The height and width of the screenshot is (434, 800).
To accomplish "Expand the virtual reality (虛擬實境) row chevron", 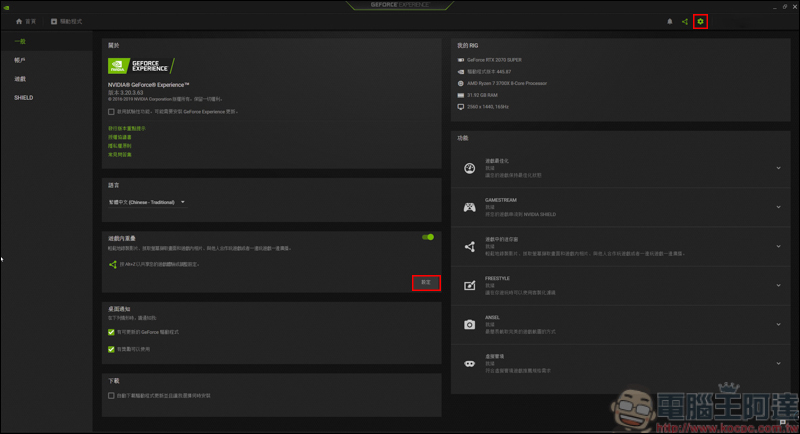I will click(x=778, y=364).
